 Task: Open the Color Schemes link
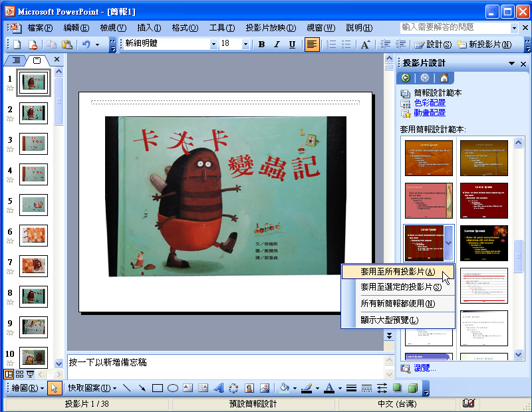click(430, 103)
